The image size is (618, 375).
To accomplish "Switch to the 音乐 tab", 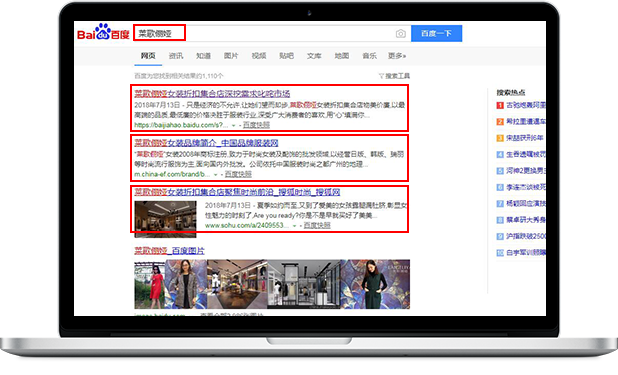I will click(369, 56).
